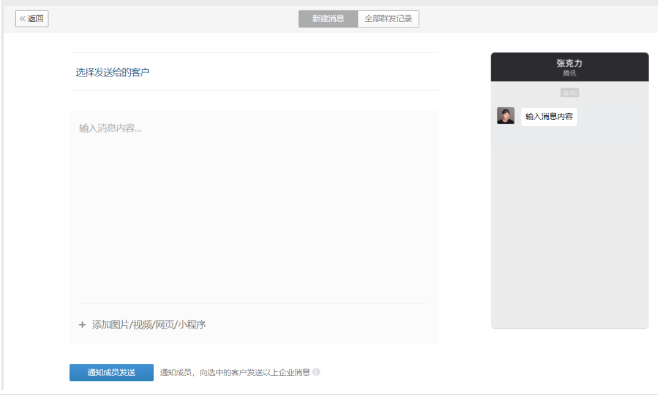Open the 全部群发记录 tab
Viewport: 658px width, 398px height.
coord(388,18)
